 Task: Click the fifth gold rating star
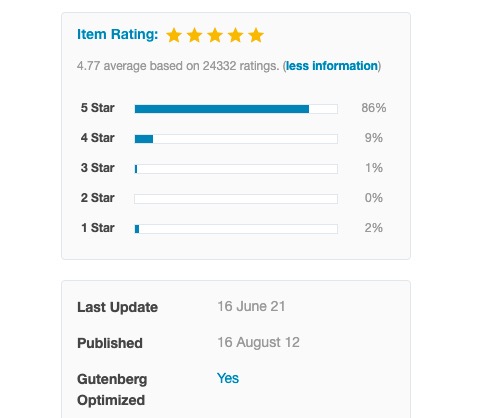256,35
